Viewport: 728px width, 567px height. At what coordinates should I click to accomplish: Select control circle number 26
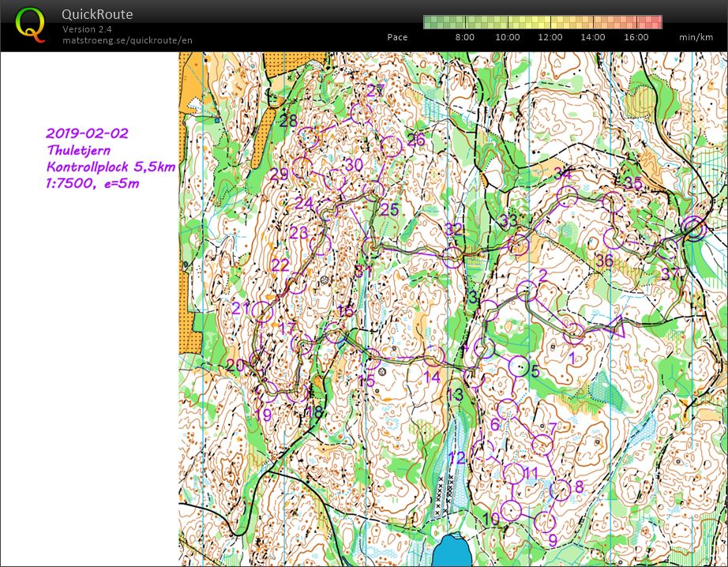tap(392, 146)
